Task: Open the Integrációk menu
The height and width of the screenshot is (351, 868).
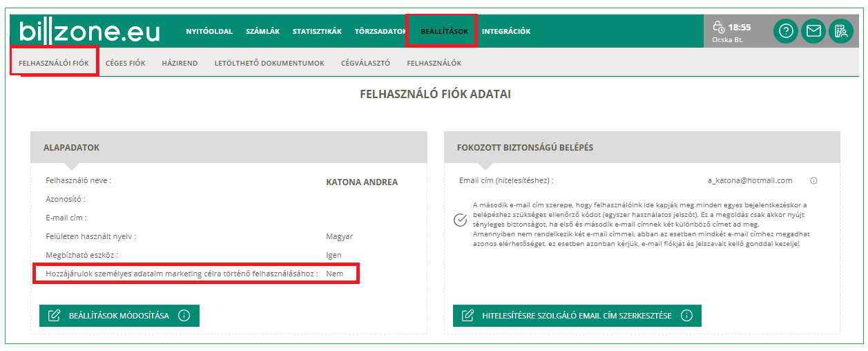Action: [506, 31]
